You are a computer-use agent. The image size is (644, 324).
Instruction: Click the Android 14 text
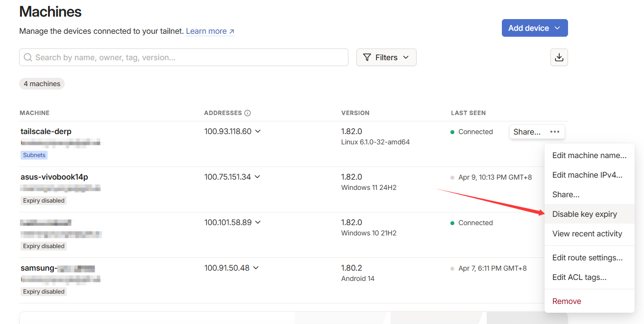[358, 278]
